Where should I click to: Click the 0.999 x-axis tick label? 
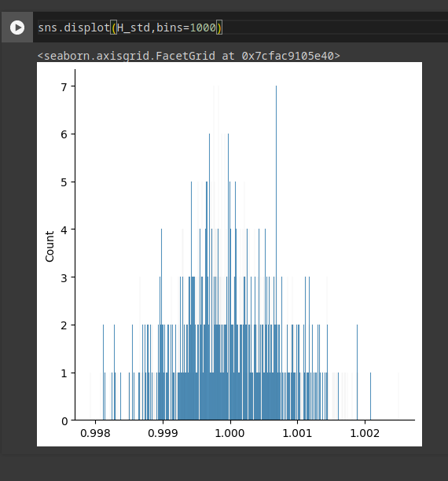[x=163, y=433]
